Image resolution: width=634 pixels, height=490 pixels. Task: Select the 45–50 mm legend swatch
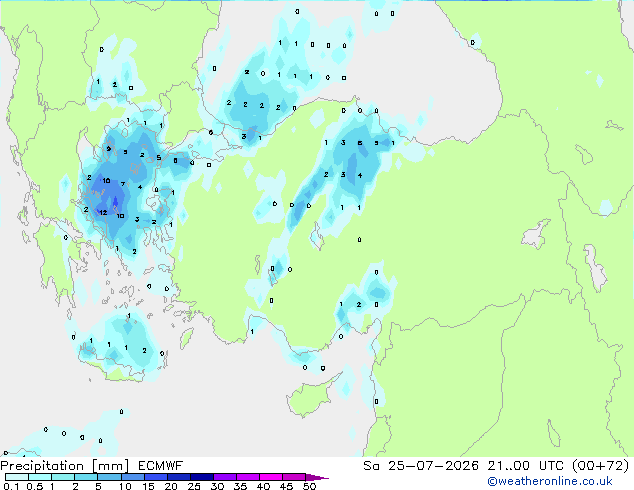[x=294, y=477]
